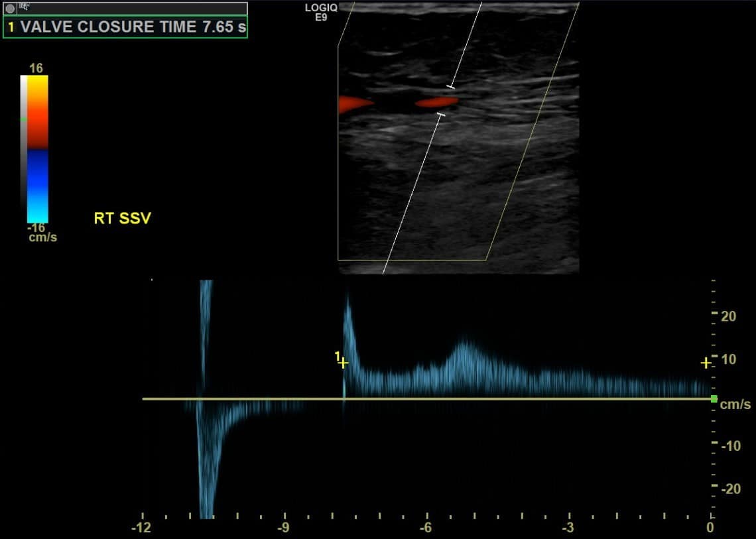Click the small icon beside the round header button
Image resolution: width=756 pixels, height=539 pixels.
[x=24, y=8]
